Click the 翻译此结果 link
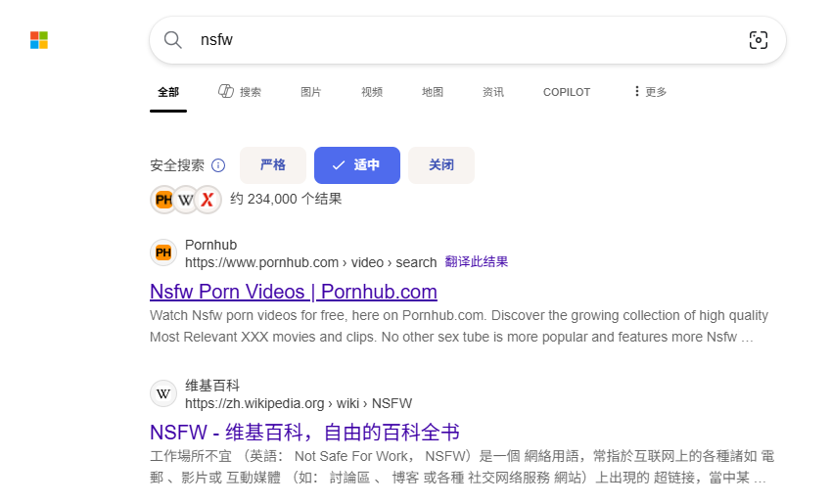 [x=476, y=262]
